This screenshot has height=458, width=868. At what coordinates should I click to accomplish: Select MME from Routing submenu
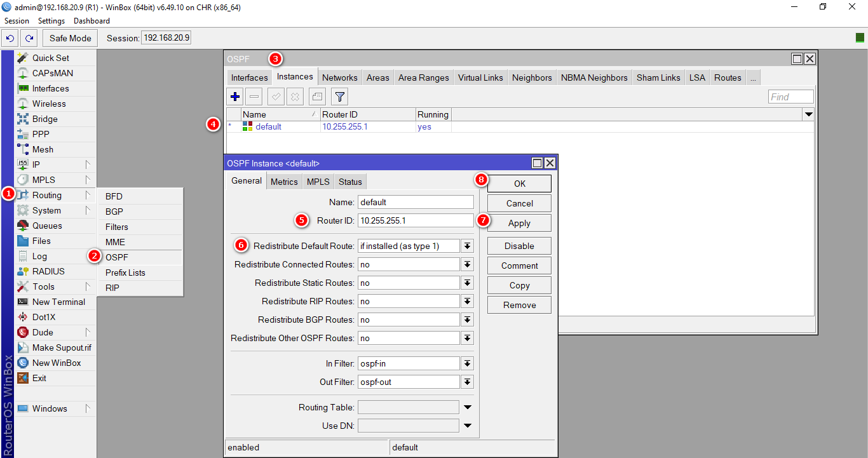[x=140, y=242]
